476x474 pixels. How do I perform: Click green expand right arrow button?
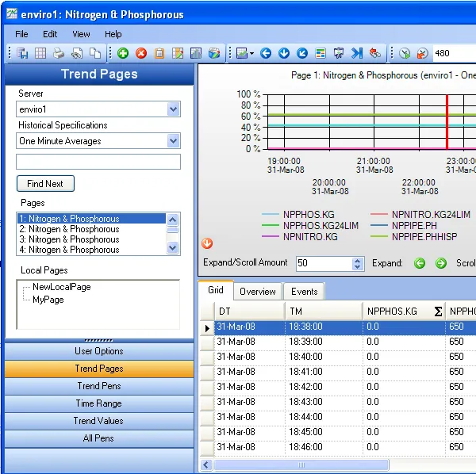tap(440, 263)
